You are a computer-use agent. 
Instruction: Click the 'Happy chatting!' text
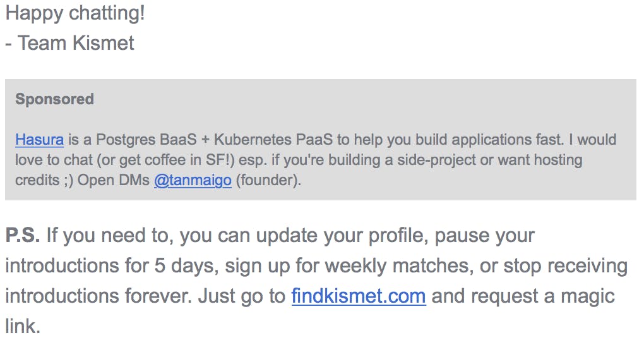tap(75, 13)
